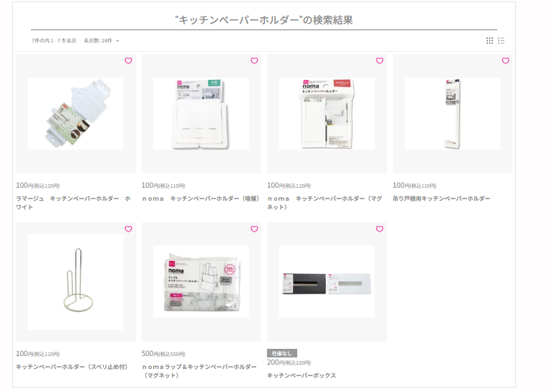The width and height of the screenshot is (552, 392).
Task: Favorite the noma ラップ&キッチンペーパーホルダー
Action: tap(254, 229)
